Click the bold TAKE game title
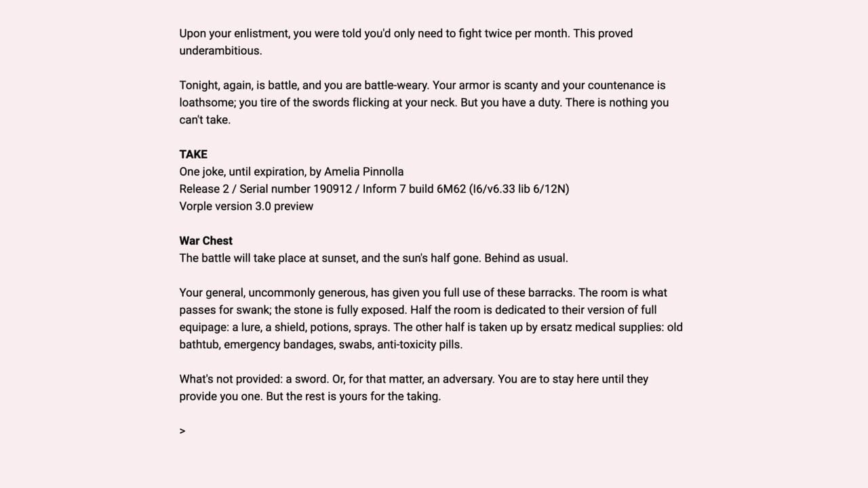The image size is (868, 488). [193, 155]
